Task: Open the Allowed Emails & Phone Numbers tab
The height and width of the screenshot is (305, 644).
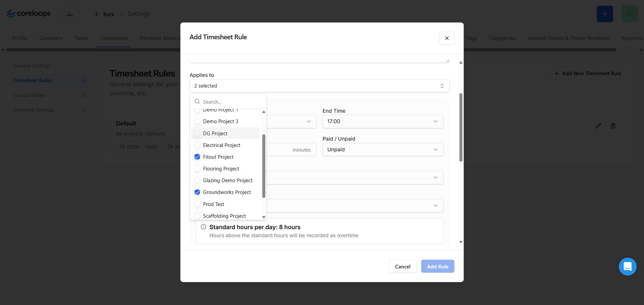Action: click(x=568, y=38)
